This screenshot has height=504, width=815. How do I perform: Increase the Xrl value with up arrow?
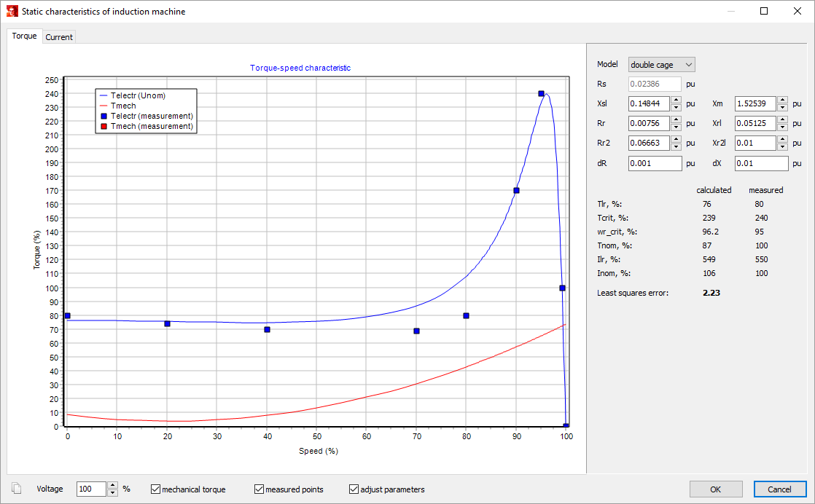point(782,119)
